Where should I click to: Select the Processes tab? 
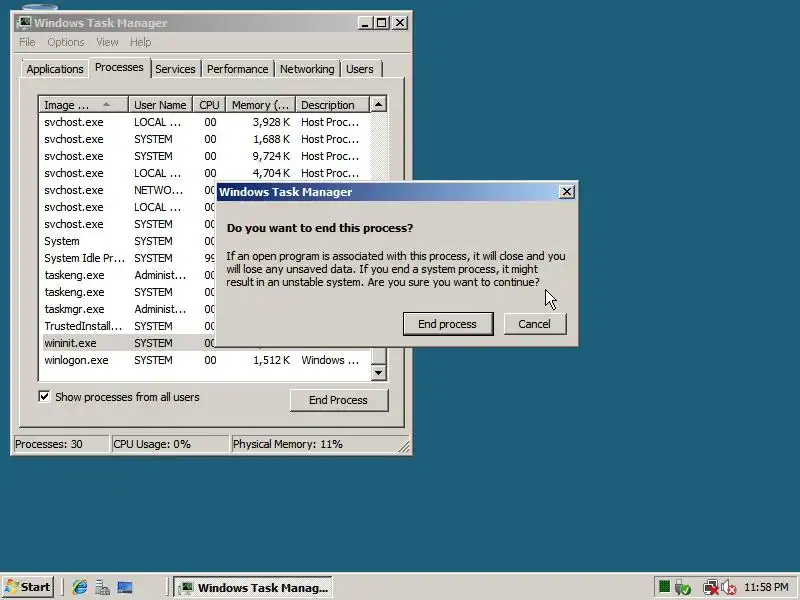[x=119, y=67]
